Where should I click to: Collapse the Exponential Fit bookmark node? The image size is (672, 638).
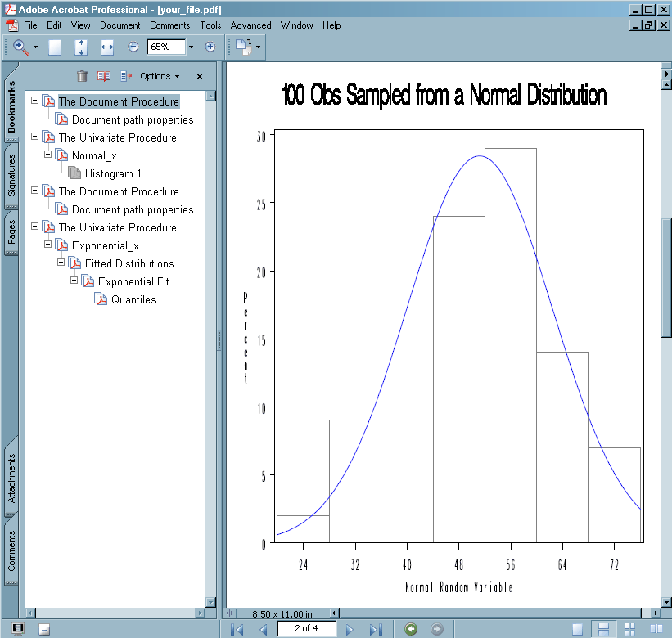[x=74, y=280]
